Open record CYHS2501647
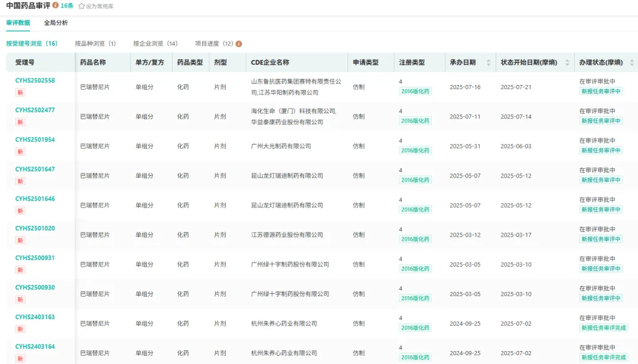638x364 pixels. [x=35, y=169]
